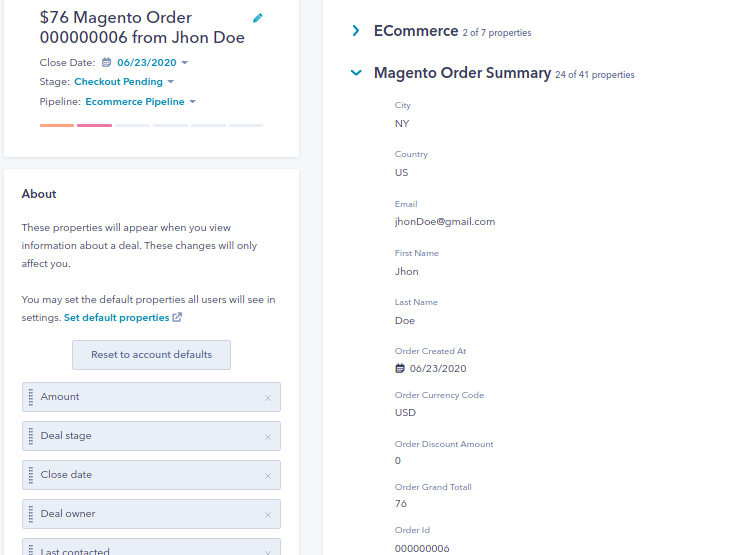The image size is (750, 555).
Task: Click the Country value US
Action: [x=401, y=173]
